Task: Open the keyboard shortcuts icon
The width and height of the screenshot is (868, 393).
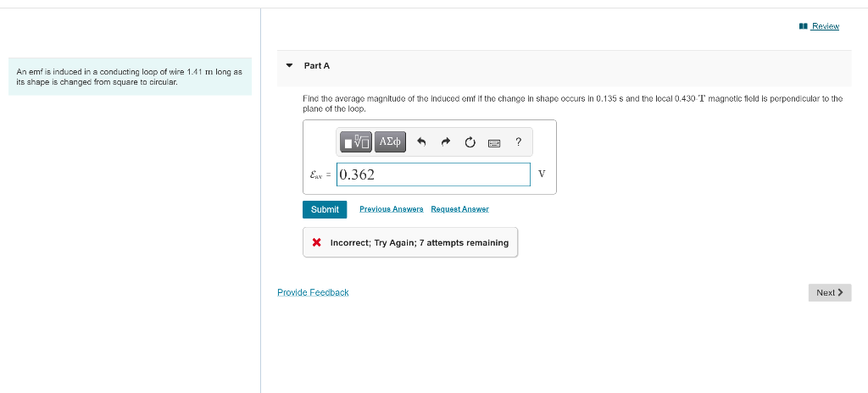Action: [494, 143]
